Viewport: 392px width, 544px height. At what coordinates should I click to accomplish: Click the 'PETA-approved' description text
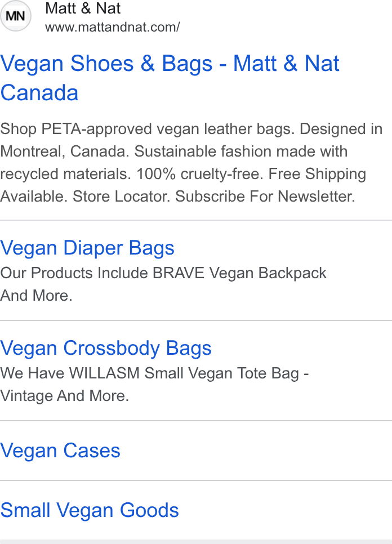coord(97,129)
